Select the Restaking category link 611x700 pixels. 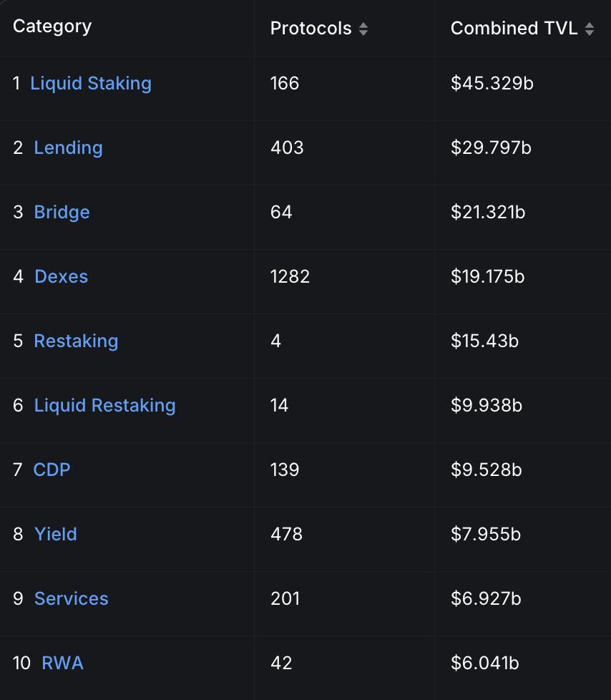[x=76, y=341]
